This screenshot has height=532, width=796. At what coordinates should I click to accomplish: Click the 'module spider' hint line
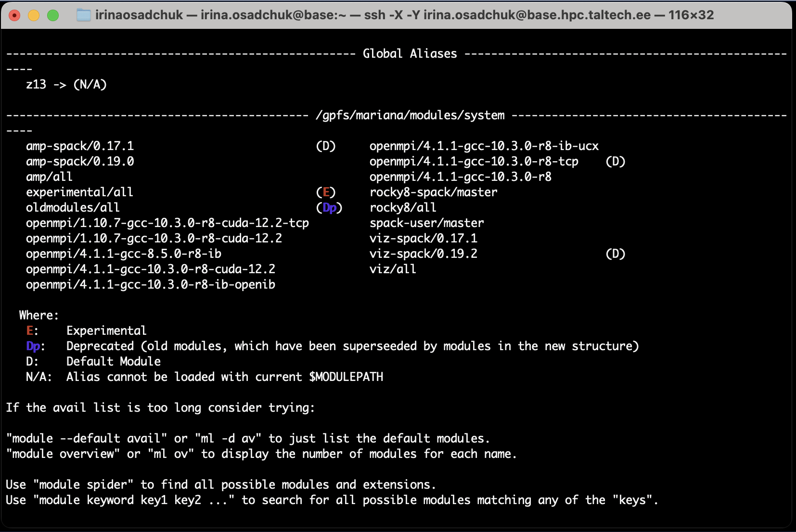pyautogui.click(x=221, y=485)
